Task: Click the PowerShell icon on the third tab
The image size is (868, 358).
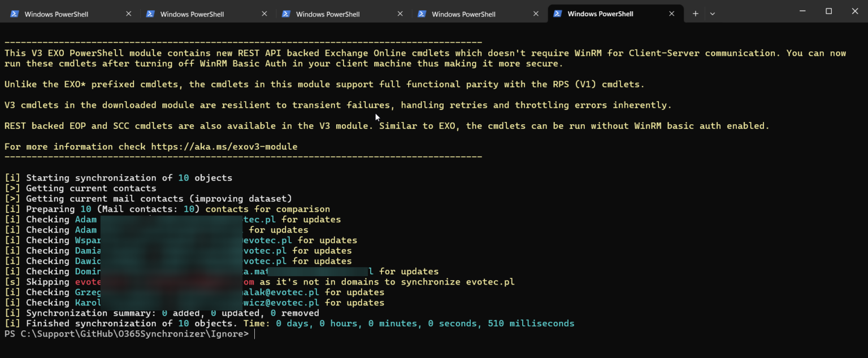Action: point(287,14)
